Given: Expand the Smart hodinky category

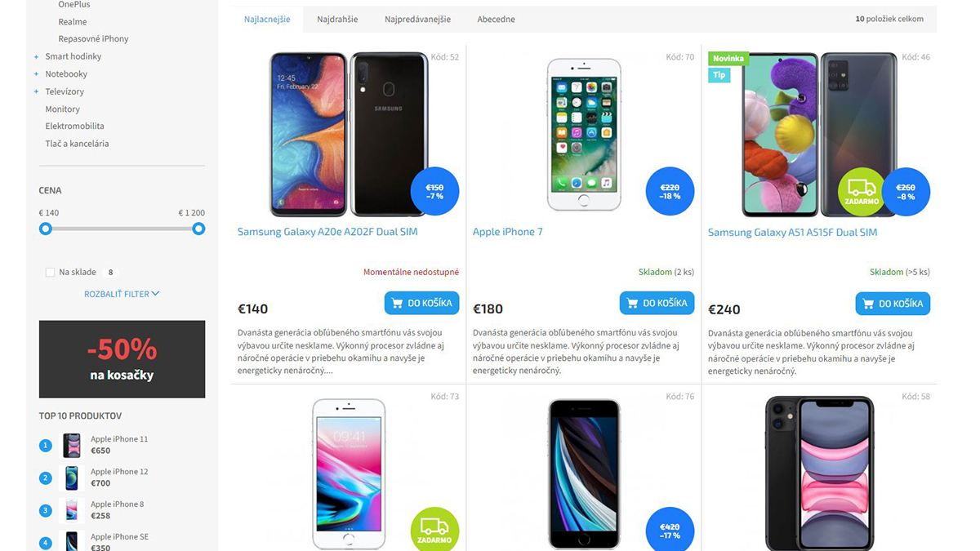Looking at the screenshot, I should [36, 57].
